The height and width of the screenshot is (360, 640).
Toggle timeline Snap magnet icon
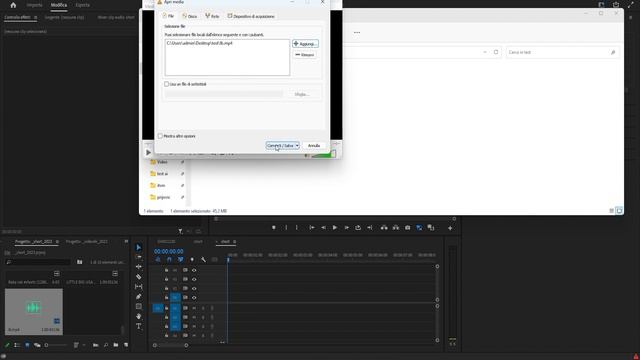pyautogui.click(x=169, y=260)
